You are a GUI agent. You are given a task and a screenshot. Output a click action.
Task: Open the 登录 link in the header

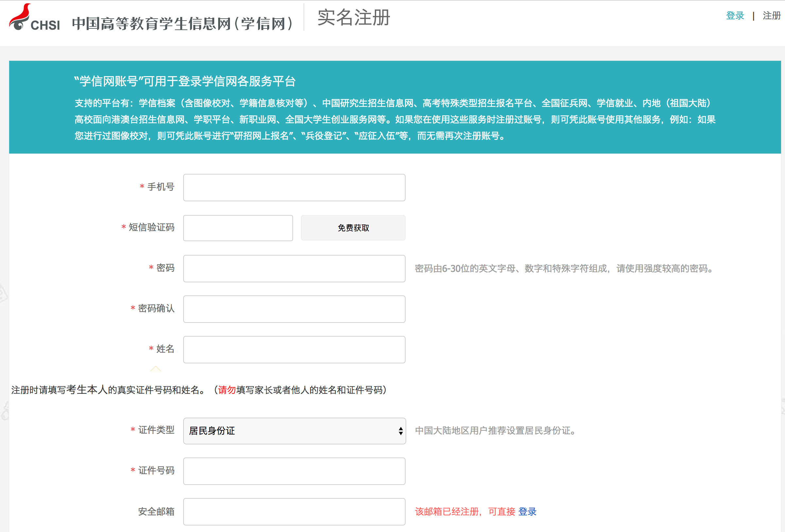pyautogui.click(x=735, y=16)
